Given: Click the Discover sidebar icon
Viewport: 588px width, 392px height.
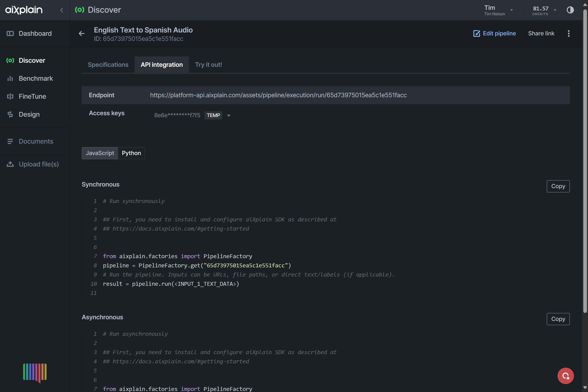Looking at the screenshot, I should (10, 60).
